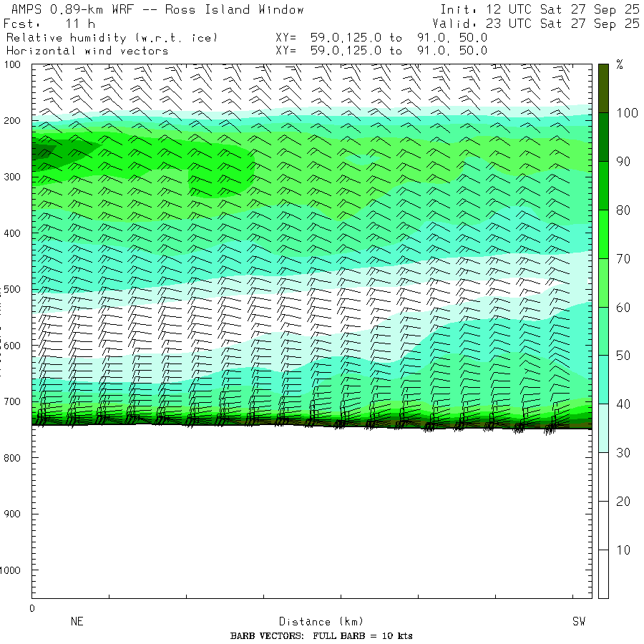Click the colorbar segment between 50 and 60

603,331
